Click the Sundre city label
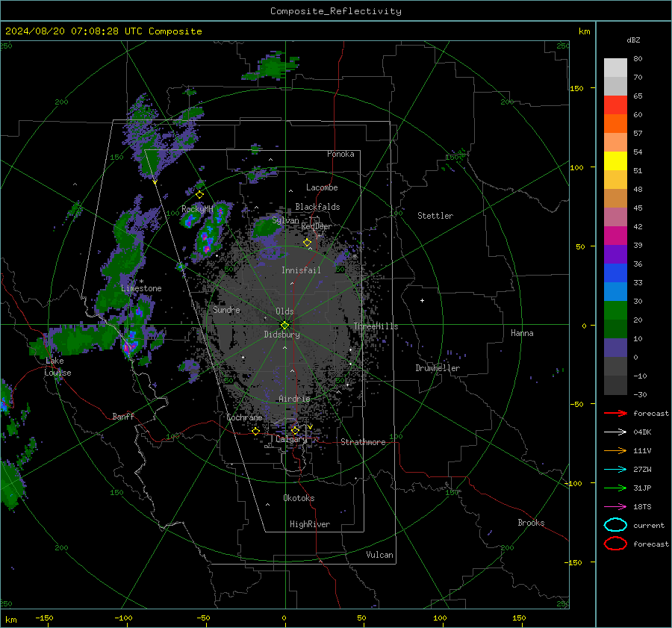The width and height of the screenshot is (672, 628). (x=227, y=309)
